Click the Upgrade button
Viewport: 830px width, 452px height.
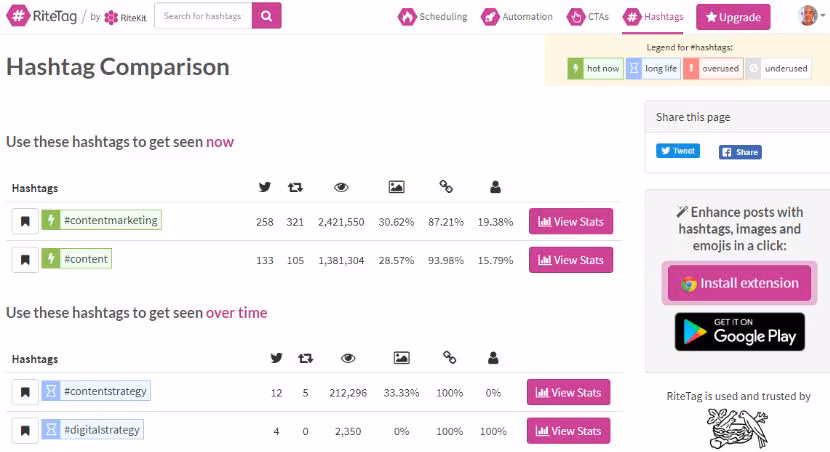733,17
